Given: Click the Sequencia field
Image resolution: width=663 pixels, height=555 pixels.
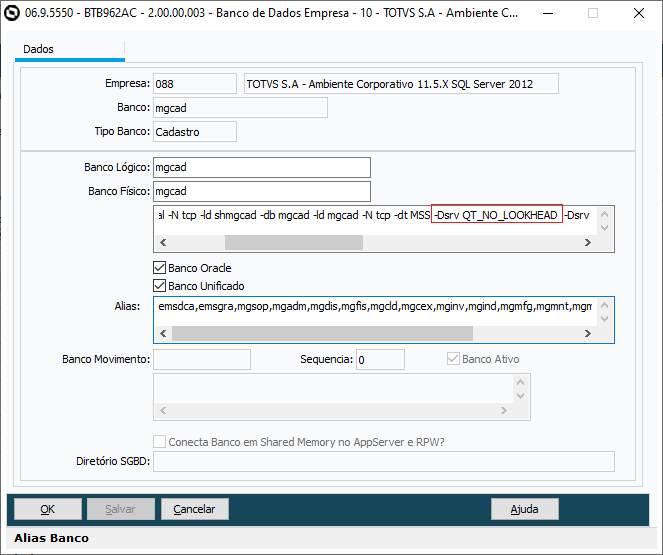Looking at the screenshot, I should pyautogui.click(x=380, y=359).
